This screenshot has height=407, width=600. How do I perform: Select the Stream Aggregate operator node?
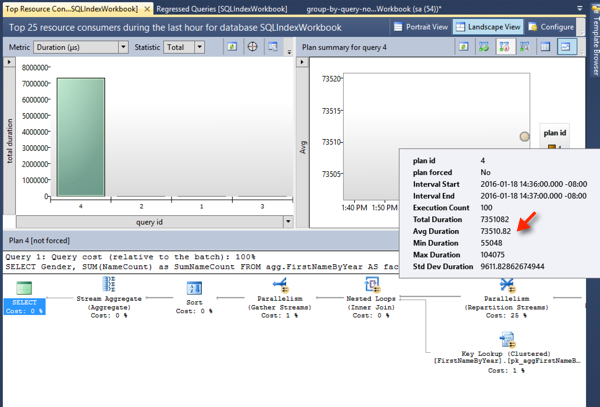pos(108,294)
